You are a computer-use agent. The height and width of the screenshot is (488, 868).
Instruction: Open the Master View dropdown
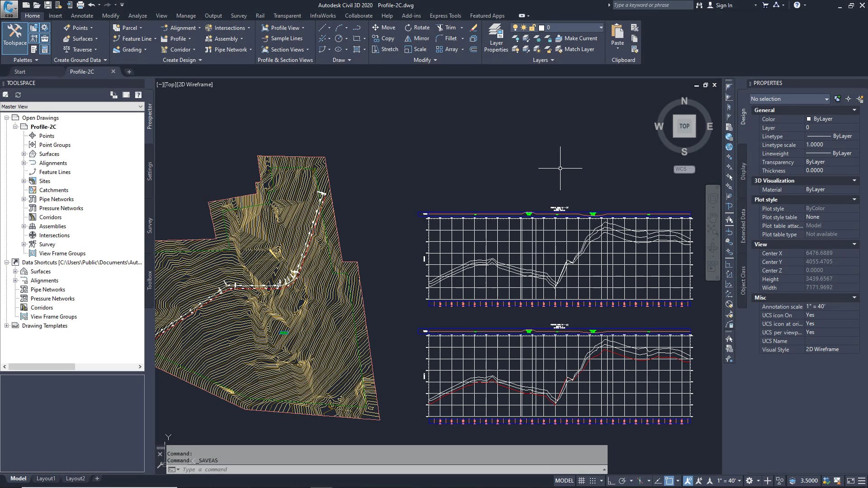(72, 107)
